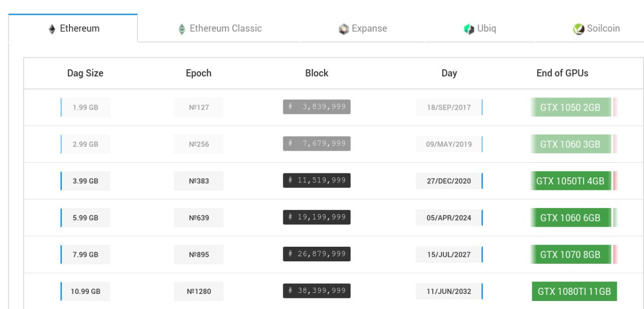644x309 pixels.
Task: Click the date 15/JUL/2027
Action: (449, 255)
